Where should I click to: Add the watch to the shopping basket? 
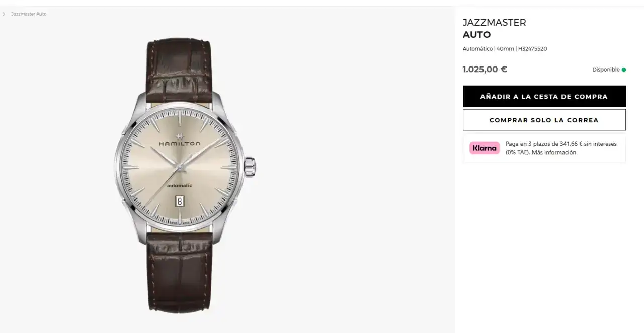544,96
